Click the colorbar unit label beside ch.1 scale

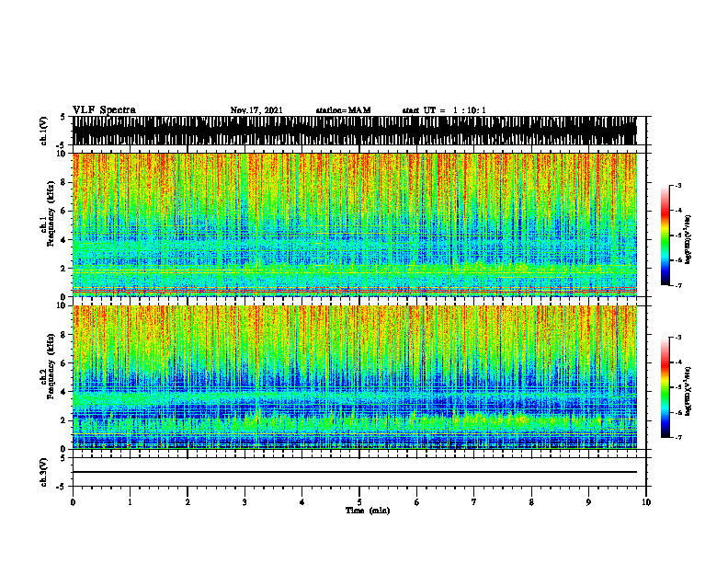[x=688, y=239]
